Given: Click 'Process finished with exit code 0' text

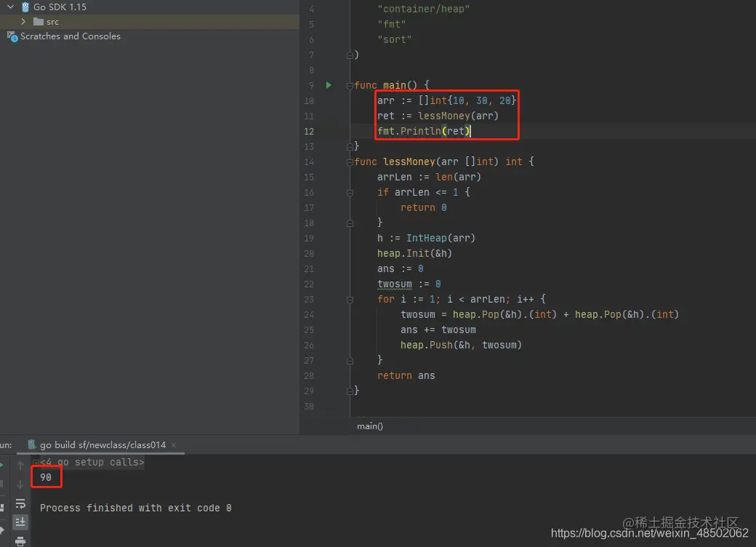Looking at the screenshot, I should pos(135,508).
